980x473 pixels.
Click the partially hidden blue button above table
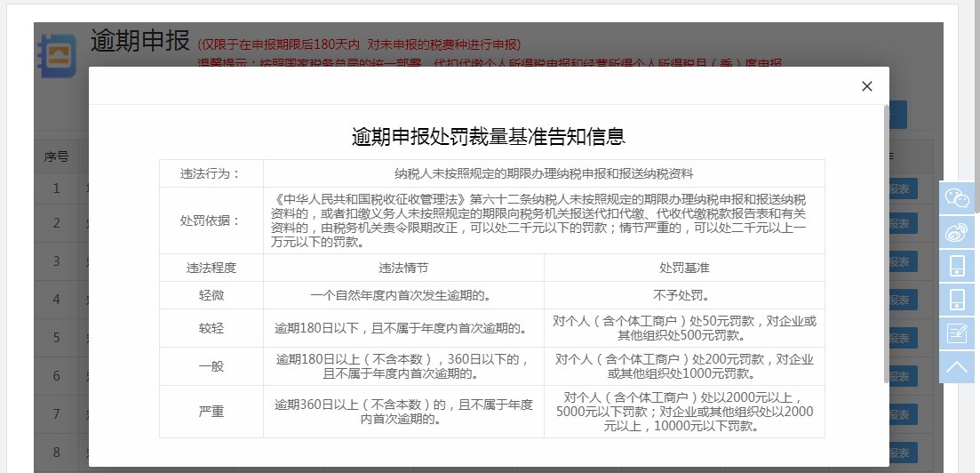pyautogui.click(x=898, y=115)
